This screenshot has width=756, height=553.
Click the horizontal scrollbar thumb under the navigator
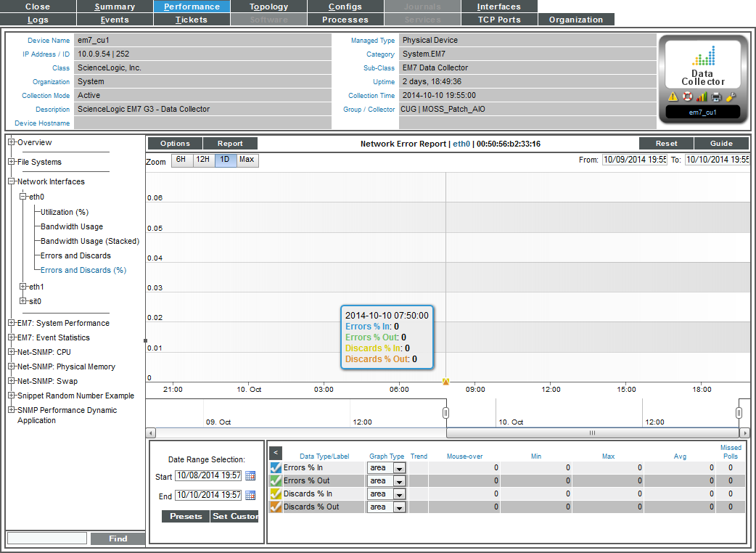click(x=593, y=433)
